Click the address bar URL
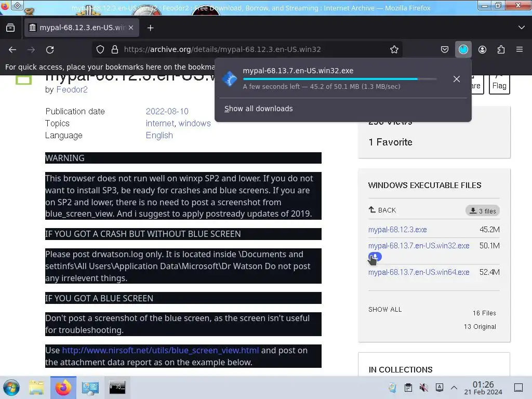The image size is (532, 399). [x=222, y=49]
